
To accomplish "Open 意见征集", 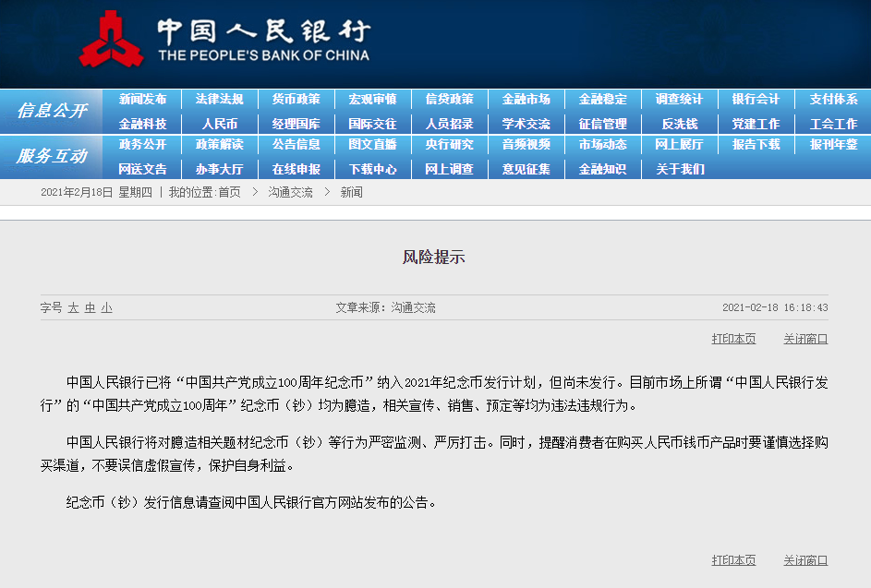I will (526, 169).
